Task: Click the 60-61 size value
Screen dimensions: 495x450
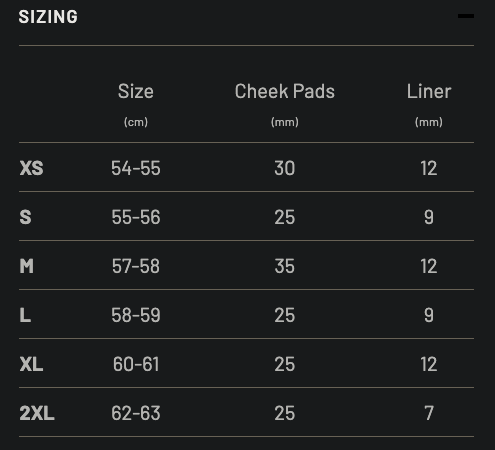Action: pos(136,364)
